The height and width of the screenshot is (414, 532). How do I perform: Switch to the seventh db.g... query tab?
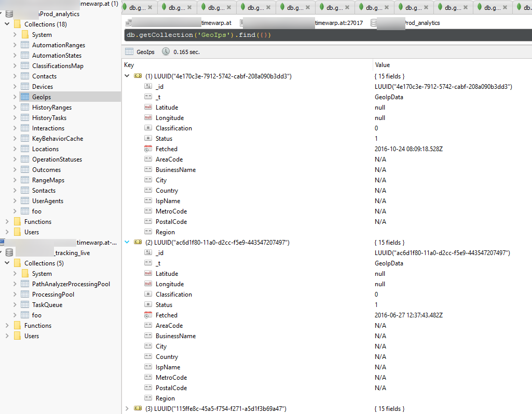point(374,7)
